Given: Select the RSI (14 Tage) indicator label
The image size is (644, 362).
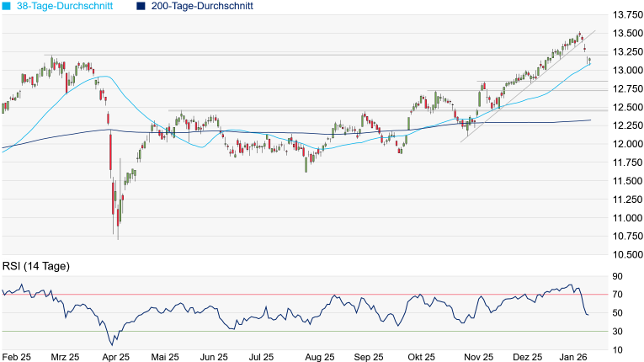Looking at the screenshot, I should (36, 266).
